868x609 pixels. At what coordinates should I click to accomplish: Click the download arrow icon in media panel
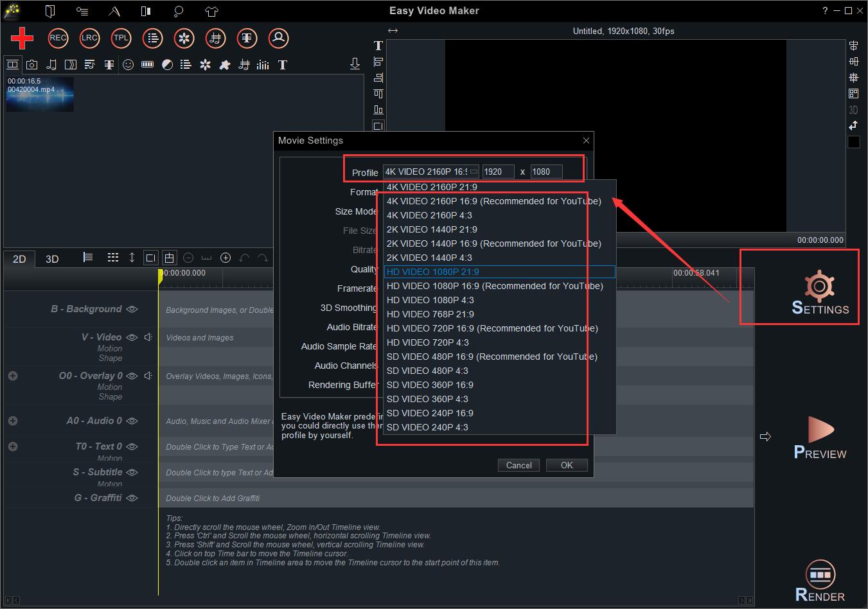coord(355,64)
